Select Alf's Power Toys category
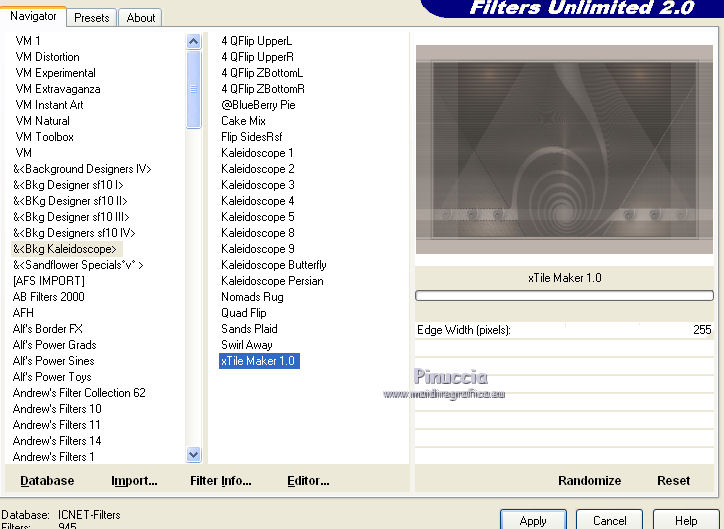724x529 pixels. (x=52, y=377)
